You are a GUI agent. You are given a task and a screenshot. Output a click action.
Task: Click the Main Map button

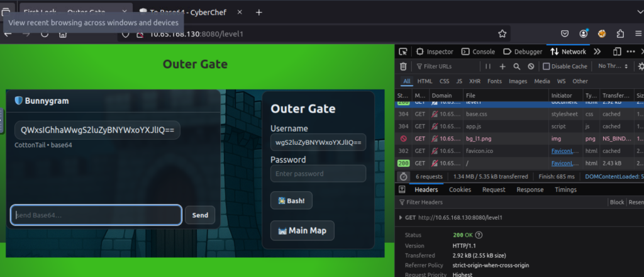(302, 230)
